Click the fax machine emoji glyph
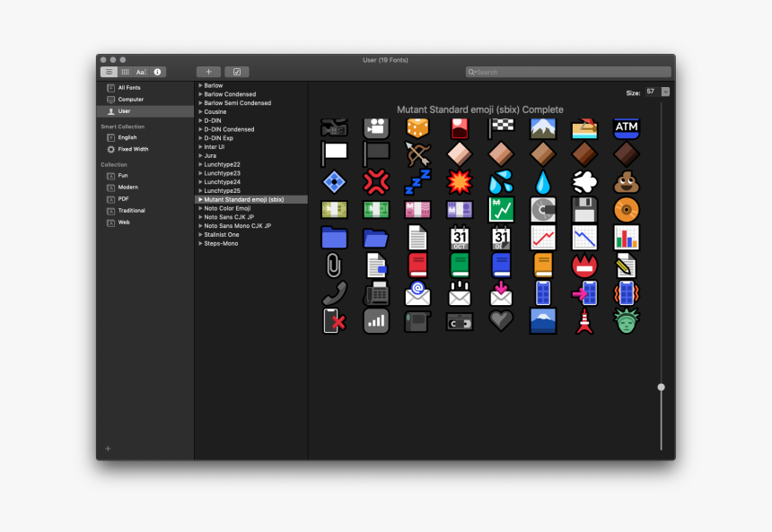 [x=376, y=293]
